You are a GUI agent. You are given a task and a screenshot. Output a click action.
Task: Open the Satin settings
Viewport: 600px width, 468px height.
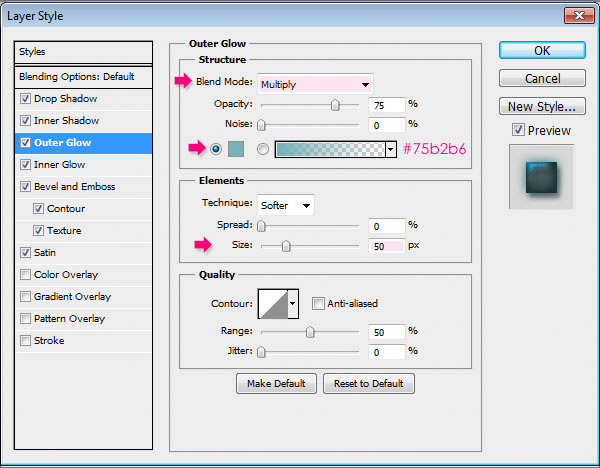(45, 253)
